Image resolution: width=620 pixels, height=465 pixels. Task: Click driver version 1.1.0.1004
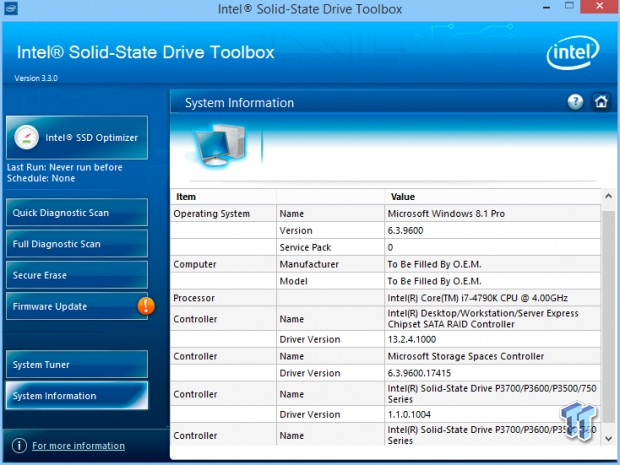[x=409, y=414]
